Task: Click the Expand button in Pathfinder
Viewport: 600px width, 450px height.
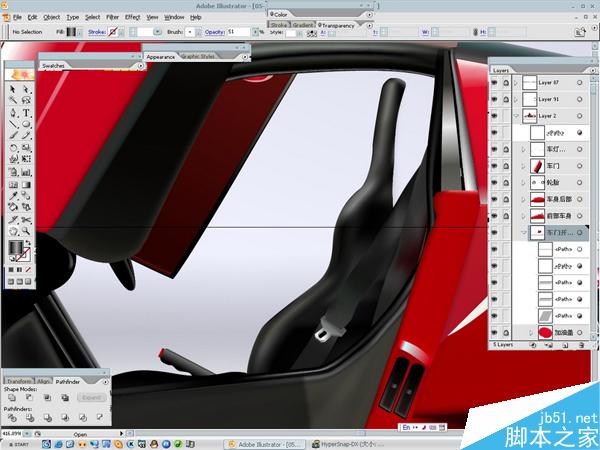Action: (91, 398)
